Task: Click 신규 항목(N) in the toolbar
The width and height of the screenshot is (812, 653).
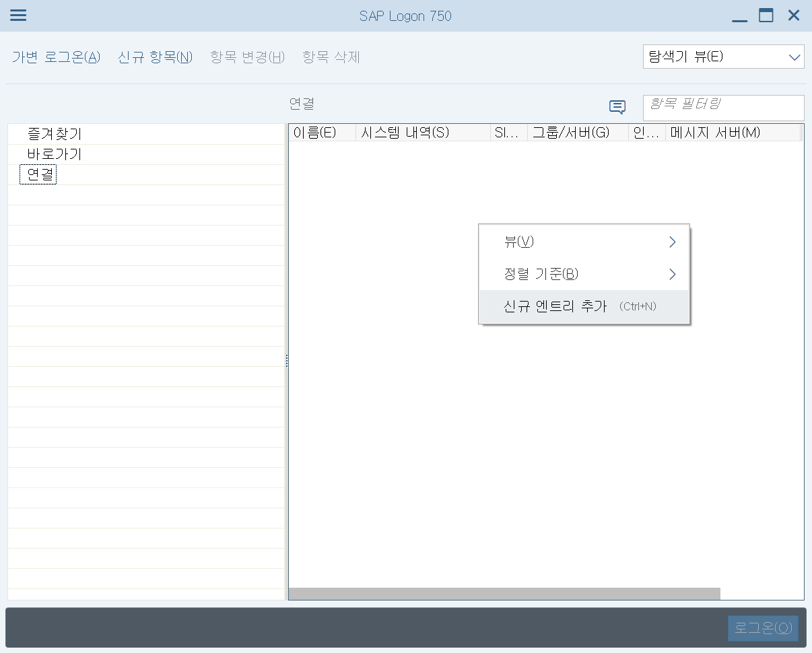Action: (x=156, y=57)
